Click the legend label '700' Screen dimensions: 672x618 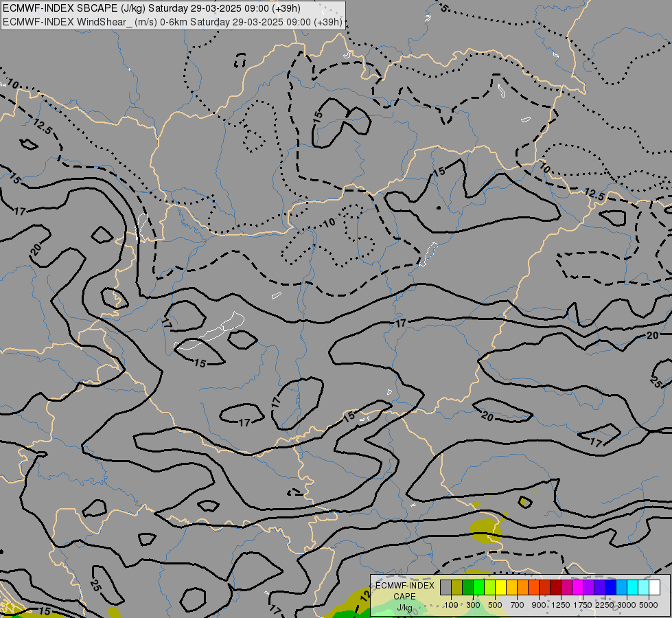coord(518,605)
